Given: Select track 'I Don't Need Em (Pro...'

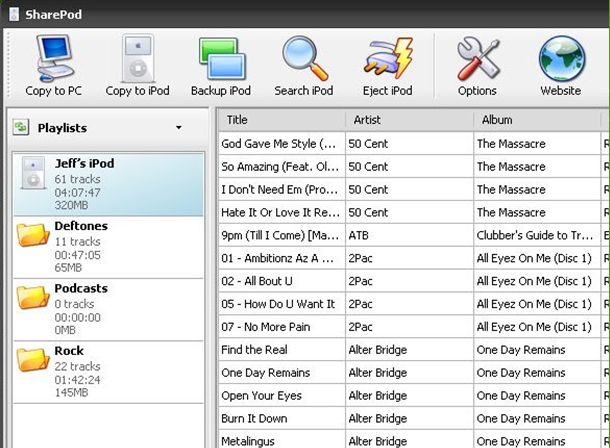Looking at the screenshot, I should click(x=282, y=190).
